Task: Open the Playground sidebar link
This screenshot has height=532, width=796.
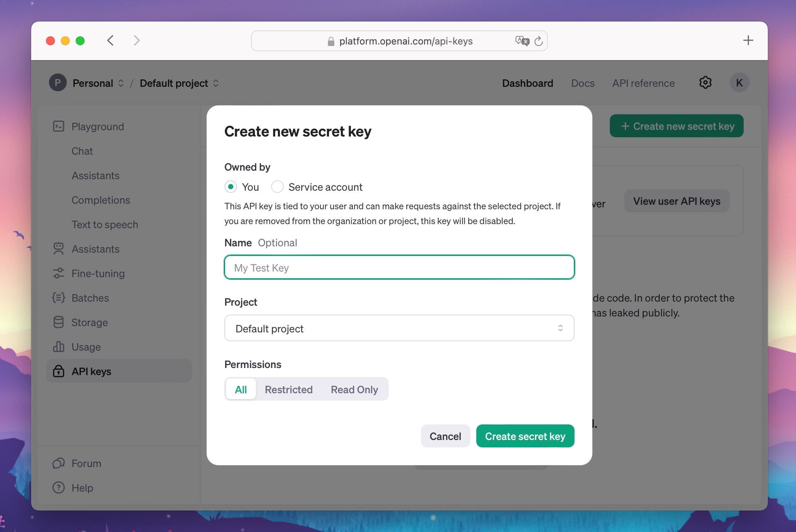Action: click(98, 127)
